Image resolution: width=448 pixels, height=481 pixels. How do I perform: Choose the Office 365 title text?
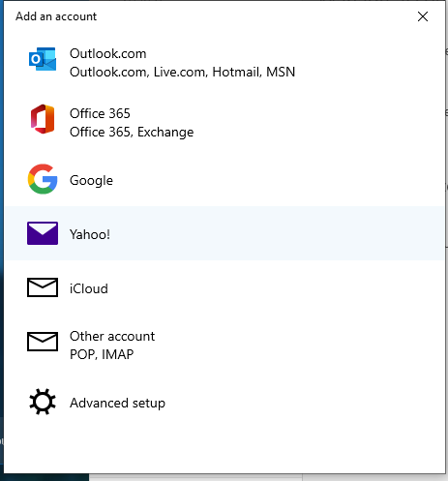pos(100,113)
